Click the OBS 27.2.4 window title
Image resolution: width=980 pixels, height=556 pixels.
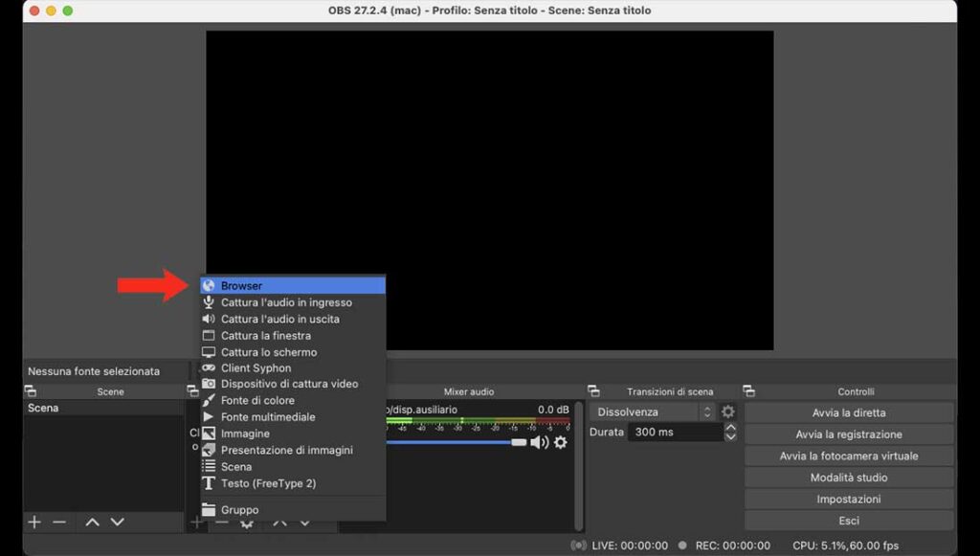click(489, 11)
